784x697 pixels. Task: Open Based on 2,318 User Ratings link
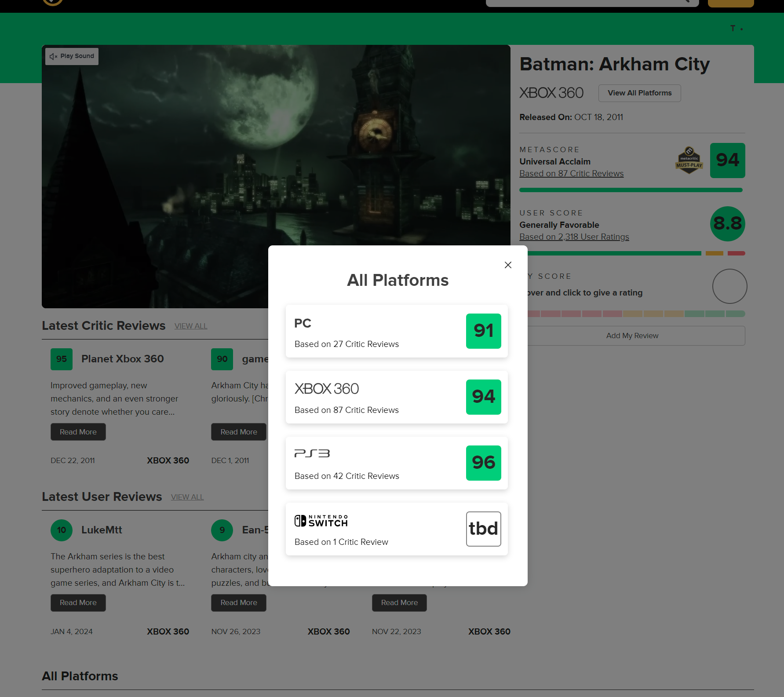(574, 237)
